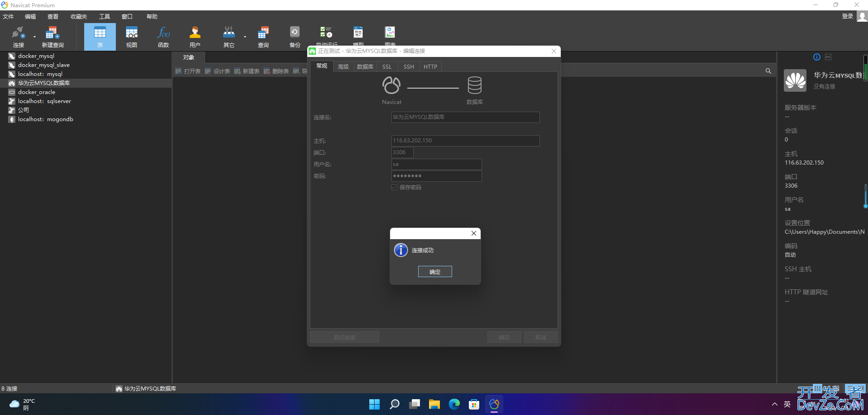868x415 pixels.
Task: Click 删除表 in object toolbar
Action: (276, 71)
